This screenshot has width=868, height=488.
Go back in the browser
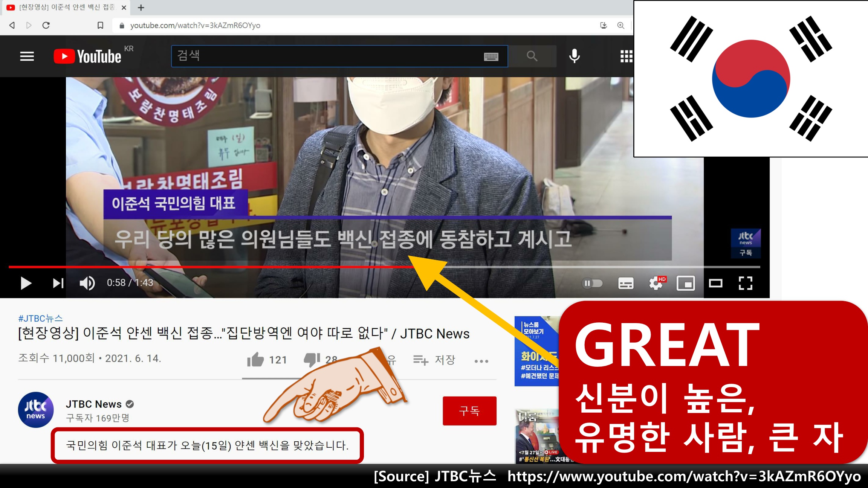12,25
